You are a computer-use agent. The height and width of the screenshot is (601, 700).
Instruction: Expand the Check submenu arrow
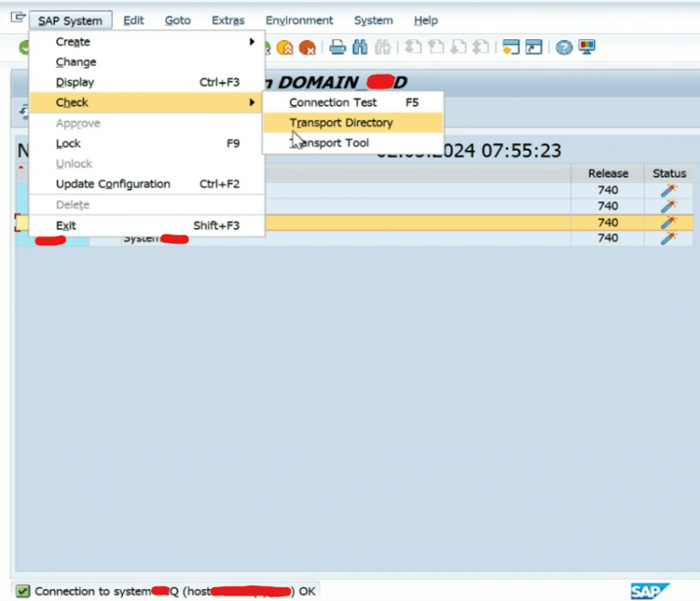click(x=252, y=102)
